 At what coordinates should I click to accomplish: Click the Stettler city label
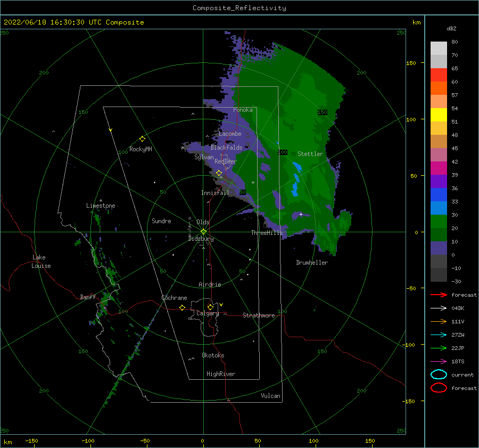(310, 154)
